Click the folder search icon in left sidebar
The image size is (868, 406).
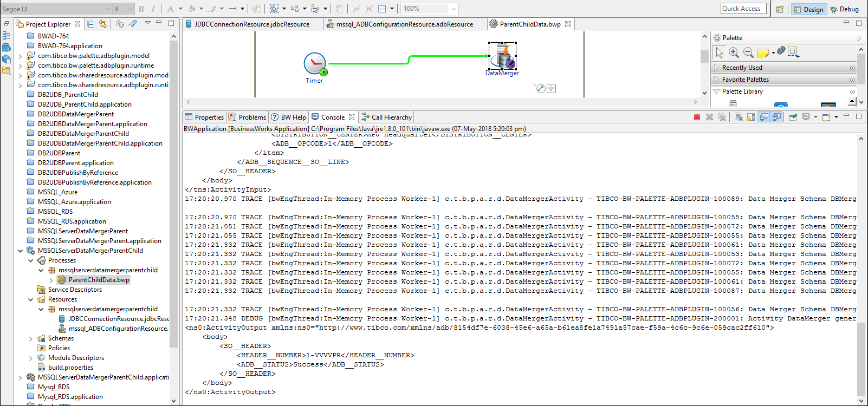(7, 70)
